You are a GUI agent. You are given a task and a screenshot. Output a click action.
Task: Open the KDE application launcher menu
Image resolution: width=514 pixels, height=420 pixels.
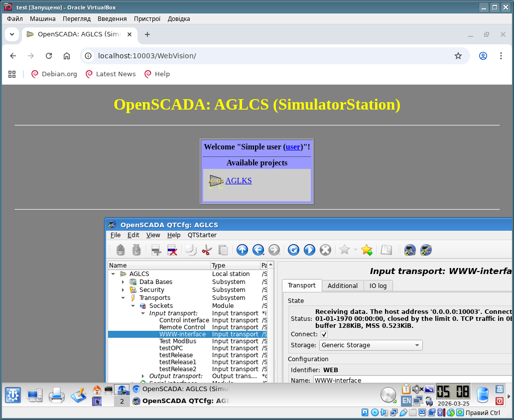[13, 395]
